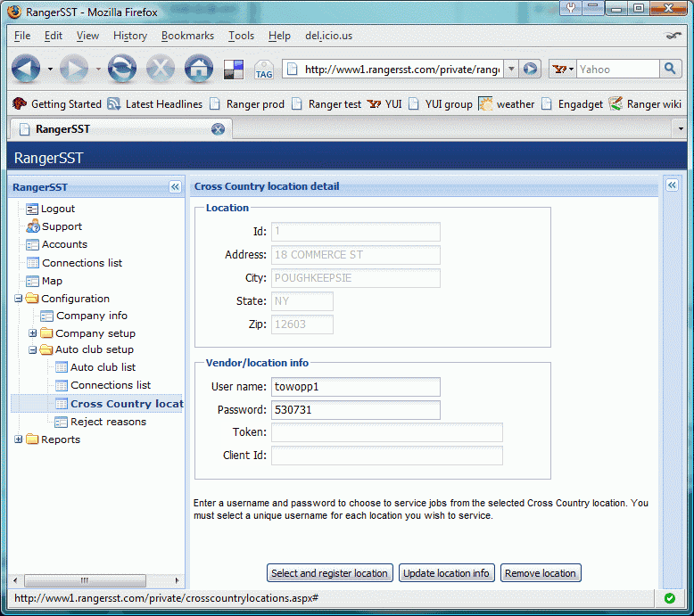Click the Reload page icon
The image size is (694, 616).
click(121, 69)
